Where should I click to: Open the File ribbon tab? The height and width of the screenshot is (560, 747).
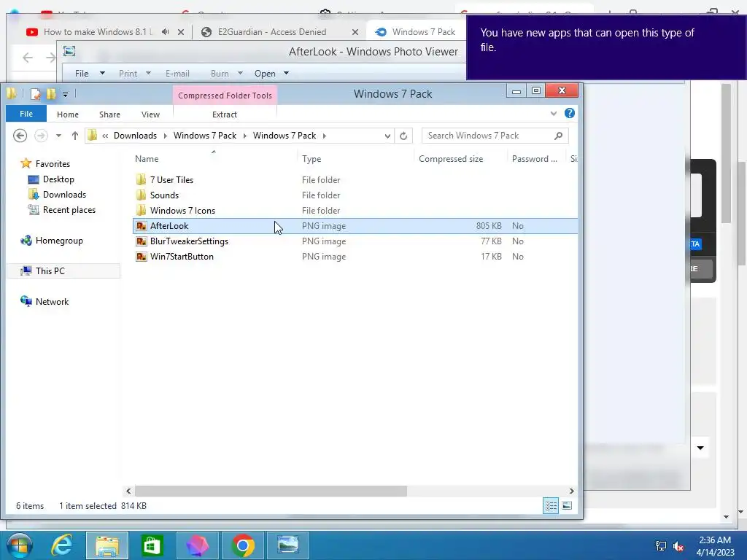click(26, 114)
